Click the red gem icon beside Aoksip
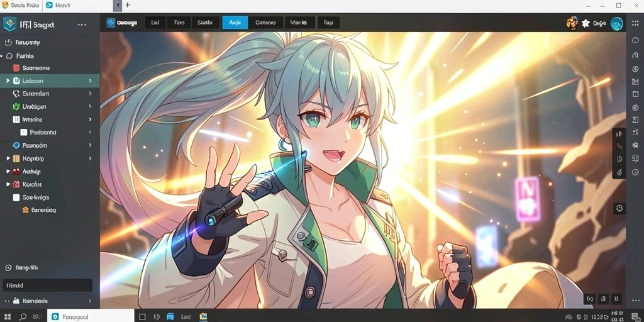Image resolution: width=644 pixels, height=322 pixels. [x=16, y=171]
